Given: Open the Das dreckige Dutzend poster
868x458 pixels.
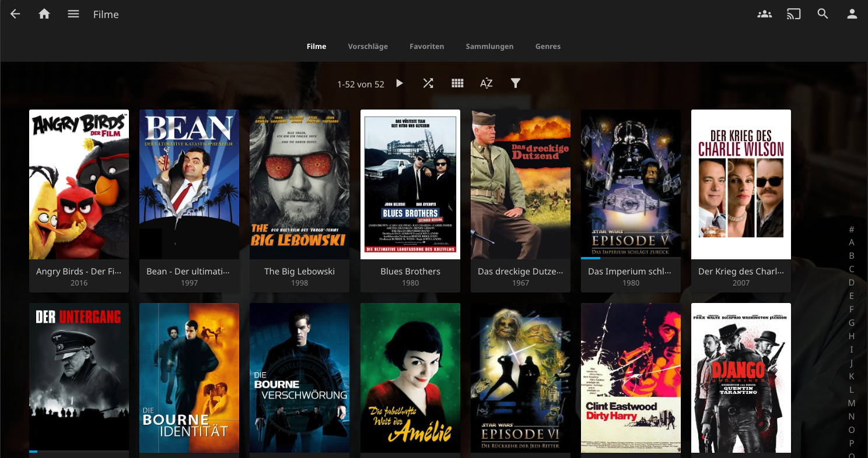Looking at the screenshot, I should pos(520,184).
